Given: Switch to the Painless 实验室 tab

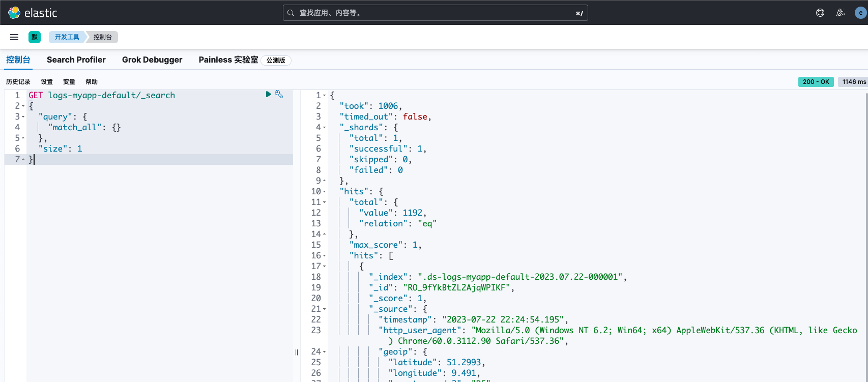Looking at the screenshot, I should pyautogui.click(x=228, y=60).
